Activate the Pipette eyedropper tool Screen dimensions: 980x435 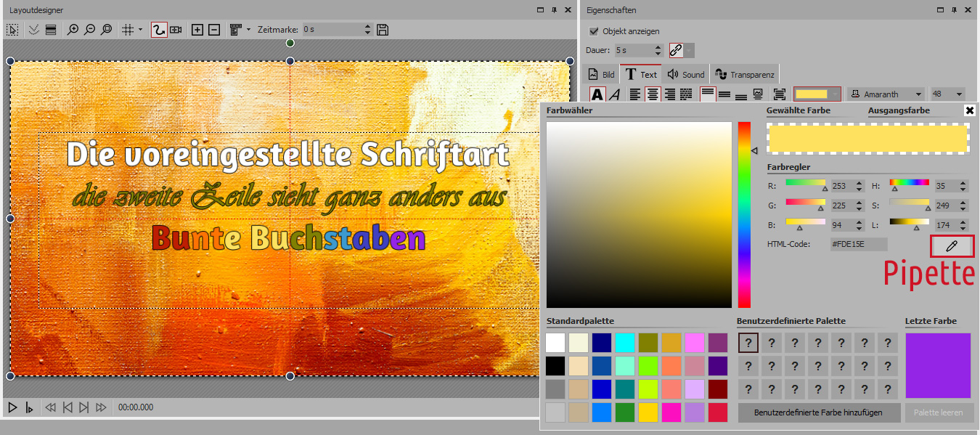click(952, 246)
